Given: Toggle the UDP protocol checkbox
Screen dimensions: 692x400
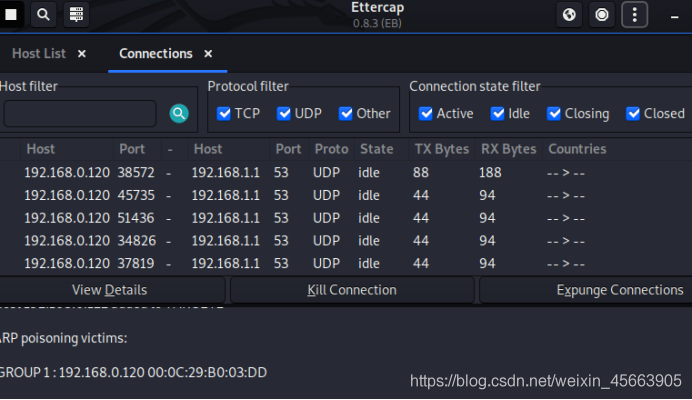Looking at the screenshot, I should click(x=283, y=113).
